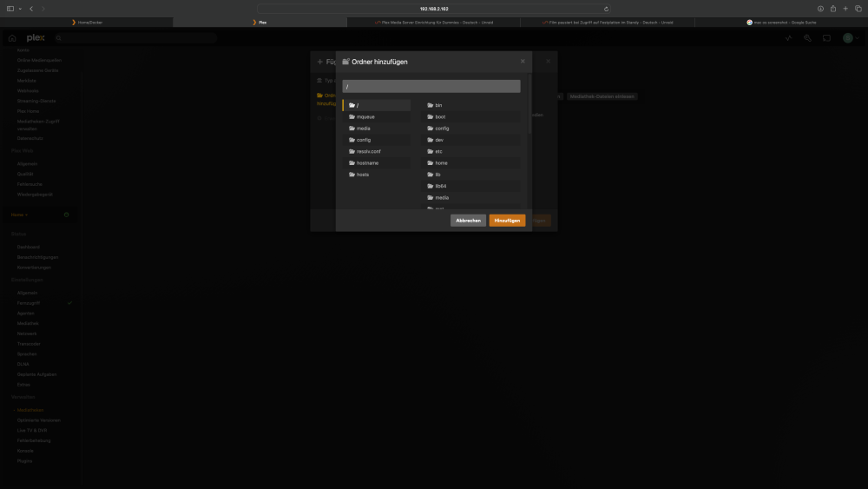Click green power icon beside Home
This screenshot has height=489, width=868.
coord(67,215)
